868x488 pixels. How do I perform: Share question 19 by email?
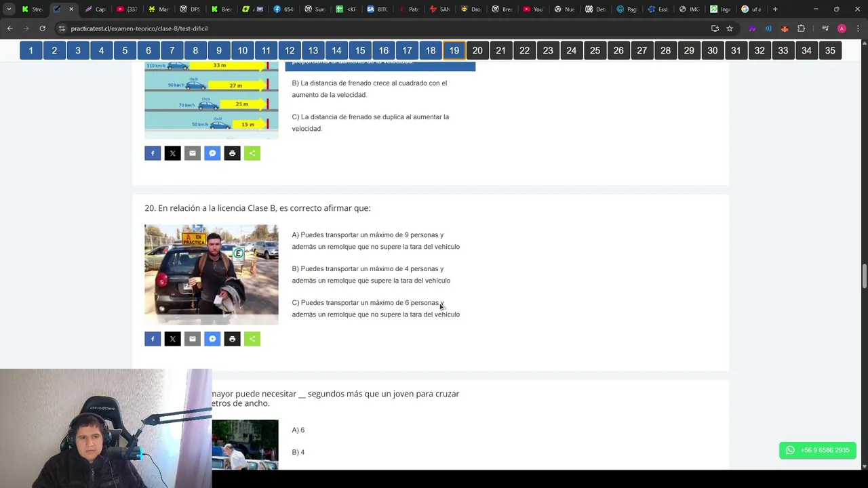pyautogui.click(x=193, y=153)
